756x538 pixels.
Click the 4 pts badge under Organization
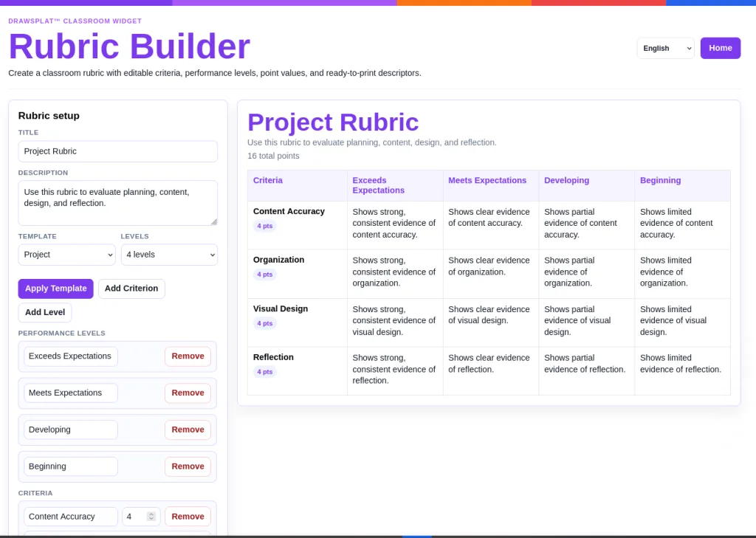(265, 275)
